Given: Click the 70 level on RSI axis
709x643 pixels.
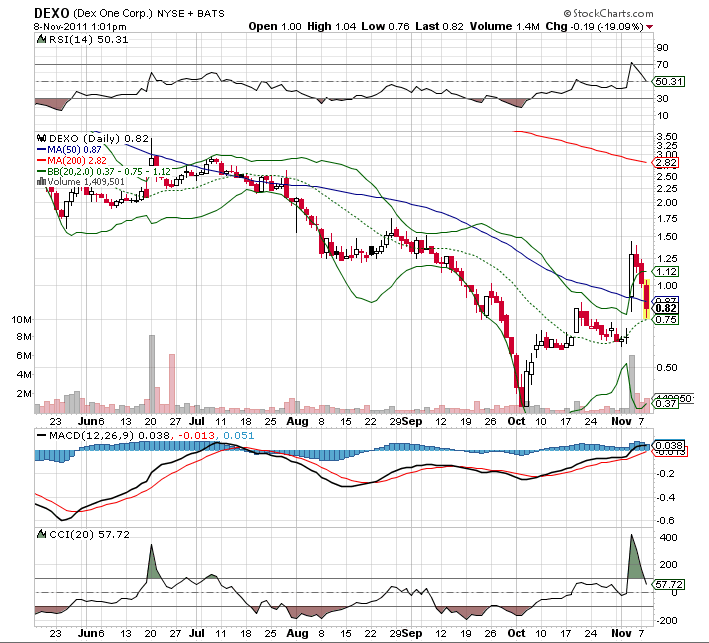Looking at the screenshot, I should pos(662,64).
